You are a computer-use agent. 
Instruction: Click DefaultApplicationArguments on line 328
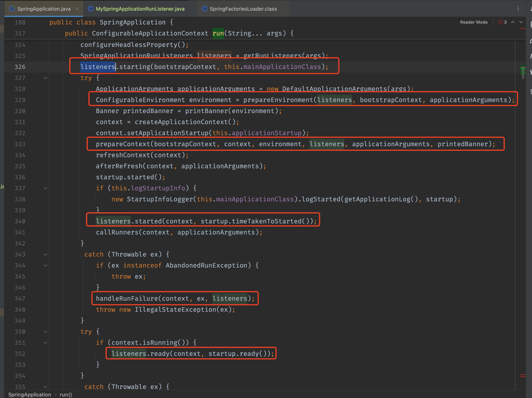point(335,89)
